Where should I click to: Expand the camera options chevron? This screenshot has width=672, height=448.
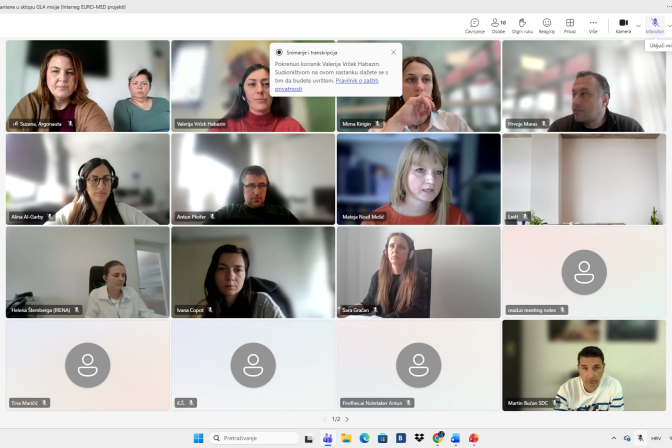[638, 26]
